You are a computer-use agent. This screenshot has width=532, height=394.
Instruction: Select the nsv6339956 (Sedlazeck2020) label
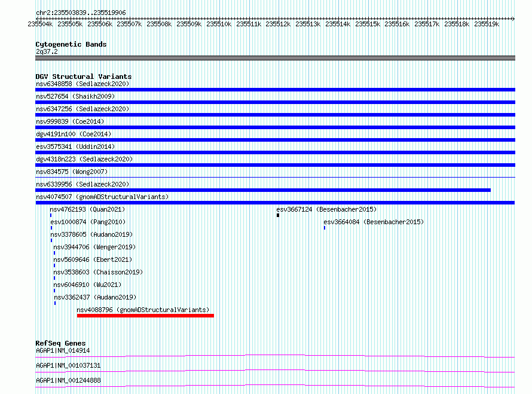tap(82, 184)
